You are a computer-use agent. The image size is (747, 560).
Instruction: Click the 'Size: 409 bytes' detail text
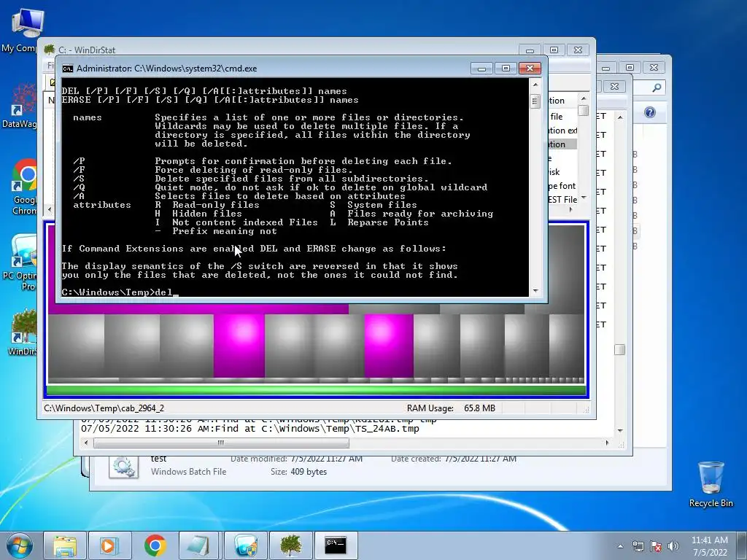[298, 472]
